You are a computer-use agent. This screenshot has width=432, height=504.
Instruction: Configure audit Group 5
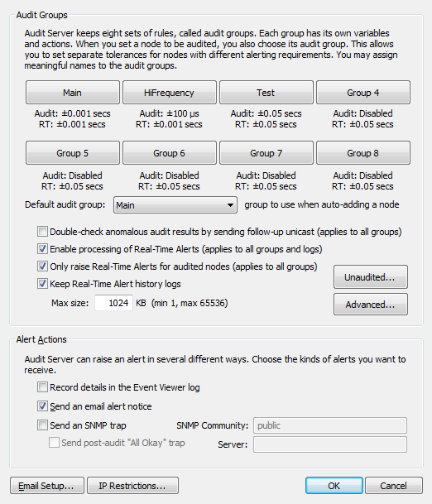pos(73,153)
